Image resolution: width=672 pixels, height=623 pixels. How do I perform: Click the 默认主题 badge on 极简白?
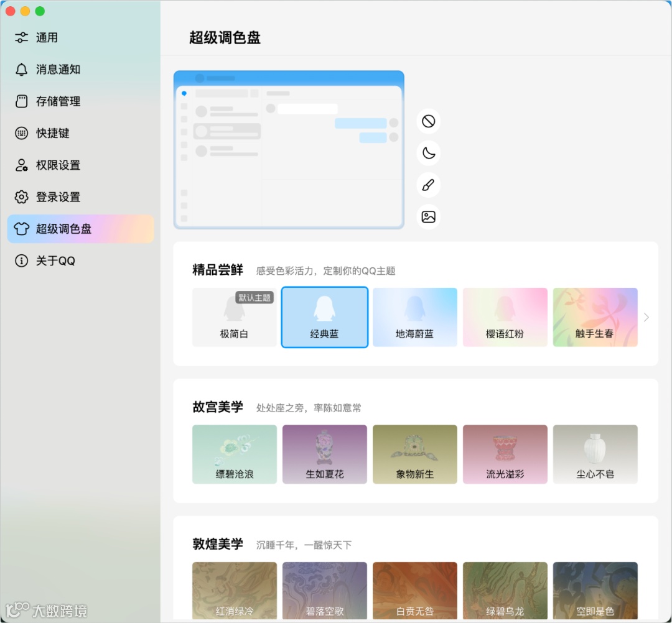[254, 298]
